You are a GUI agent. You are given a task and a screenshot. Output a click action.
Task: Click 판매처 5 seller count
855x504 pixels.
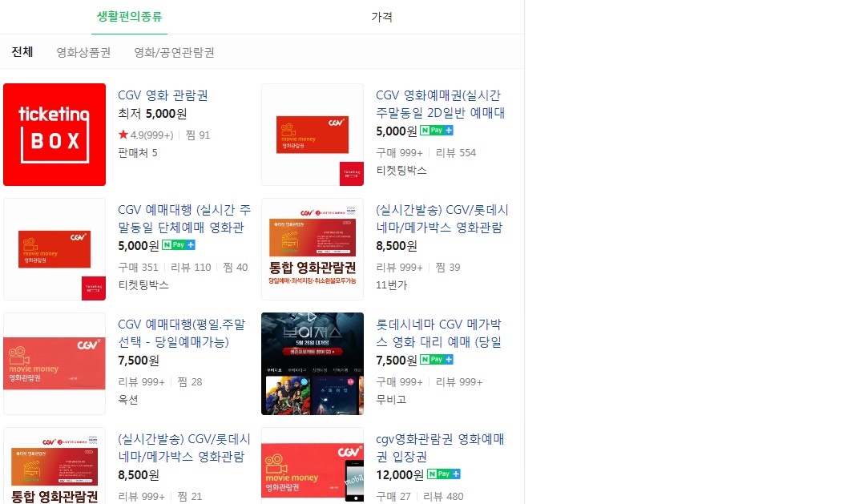pyautogui.click(x=137, y=153)
